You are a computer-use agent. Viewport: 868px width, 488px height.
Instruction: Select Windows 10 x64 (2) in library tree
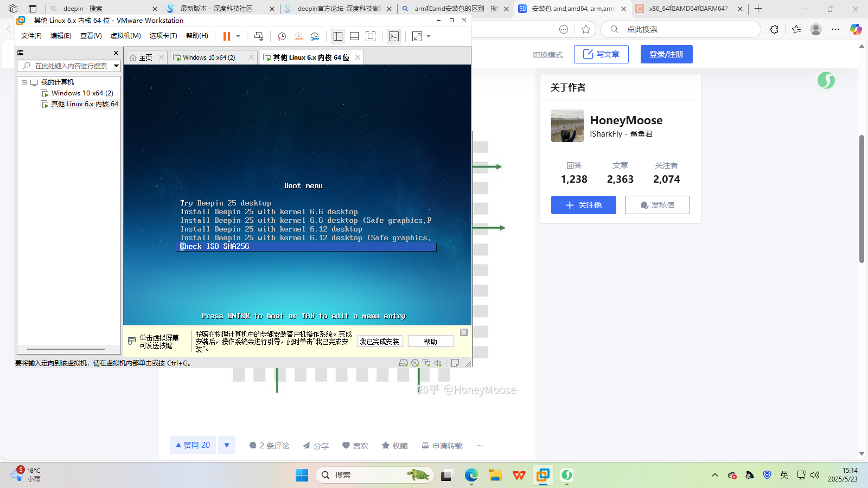(x=82, y=93)
